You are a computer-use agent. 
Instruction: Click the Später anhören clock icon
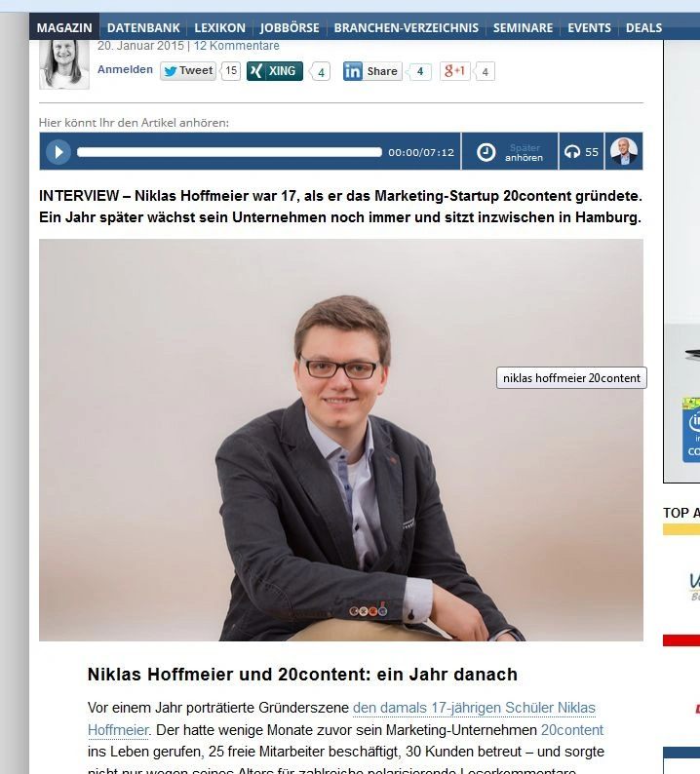click(x=486, y=152)
